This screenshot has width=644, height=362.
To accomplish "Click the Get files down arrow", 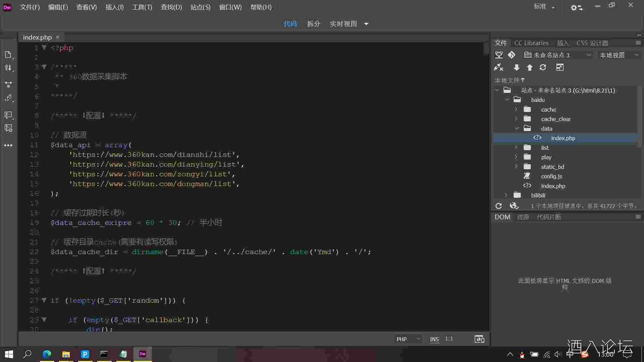I will [x=517, y=68].
